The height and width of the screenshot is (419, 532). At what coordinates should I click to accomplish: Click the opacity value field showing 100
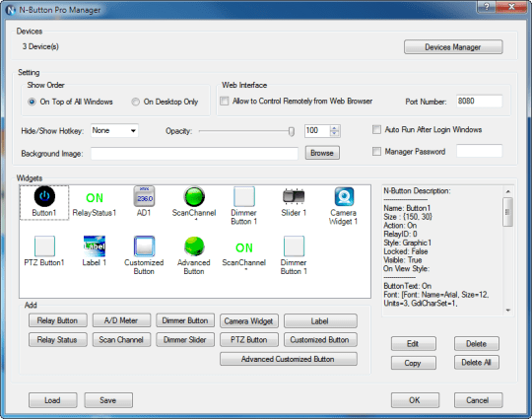(x=317, y=131)
